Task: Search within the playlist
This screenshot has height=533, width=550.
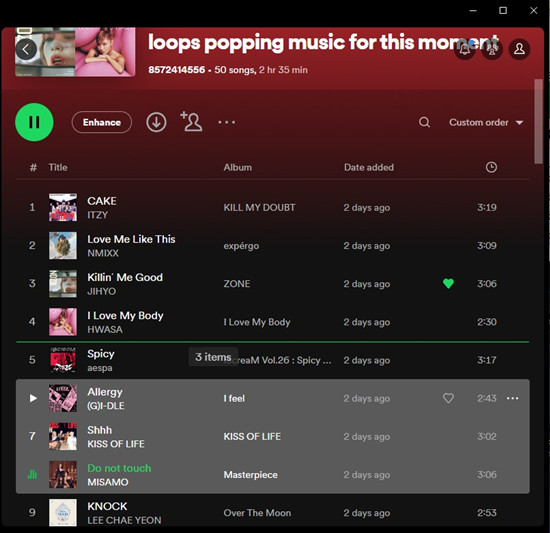Action: point(424,122)
